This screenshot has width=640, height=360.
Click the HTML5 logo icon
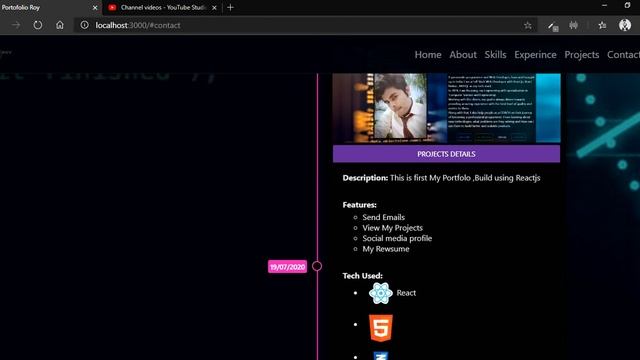coord(381,328)
